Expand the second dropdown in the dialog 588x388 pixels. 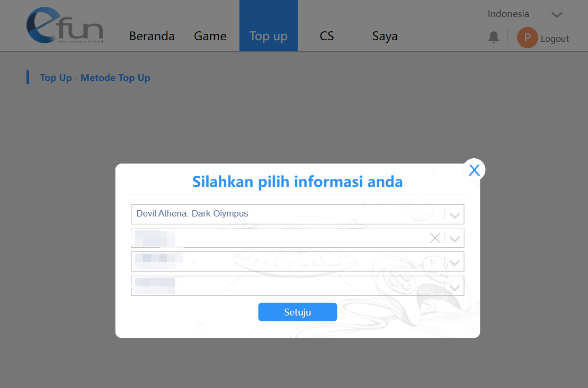coord(455,238)
